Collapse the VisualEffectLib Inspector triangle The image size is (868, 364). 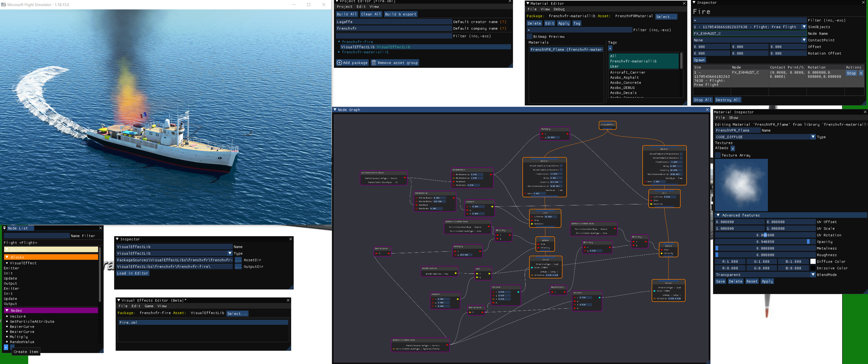(x=117, y=239)
